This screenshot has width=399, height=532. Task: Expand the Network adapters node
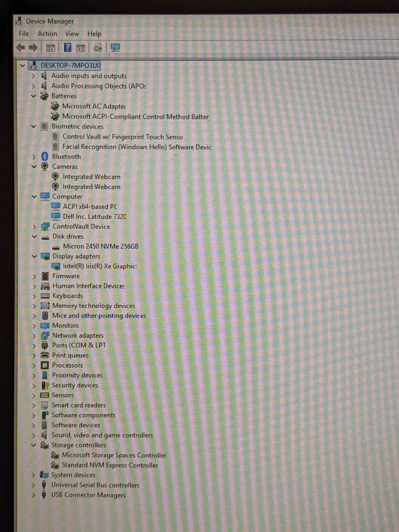[34, 336]
